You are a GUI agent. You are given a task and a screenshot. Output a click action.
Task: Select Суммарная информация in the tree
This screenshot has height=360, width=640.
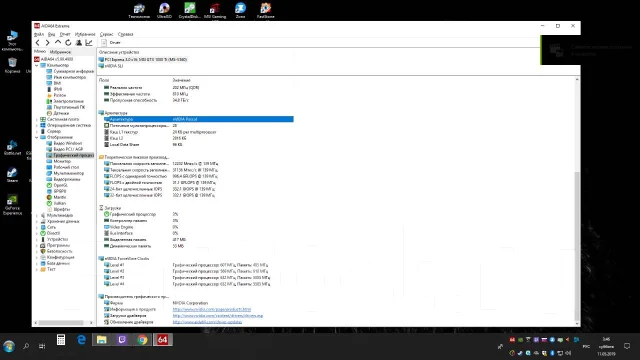click(x=70, y=71)
